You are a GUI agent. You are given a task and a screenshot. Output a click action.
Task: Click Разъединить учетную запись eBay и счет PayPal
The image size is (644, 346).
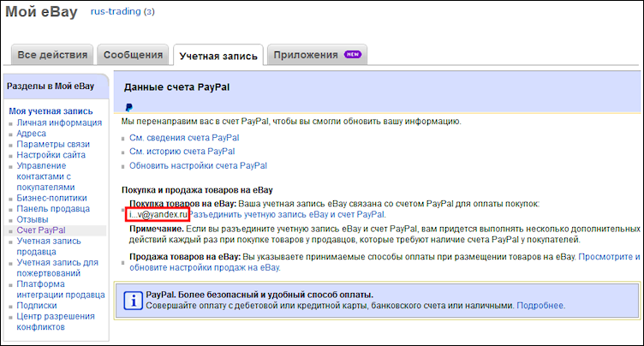pos(287,214)
